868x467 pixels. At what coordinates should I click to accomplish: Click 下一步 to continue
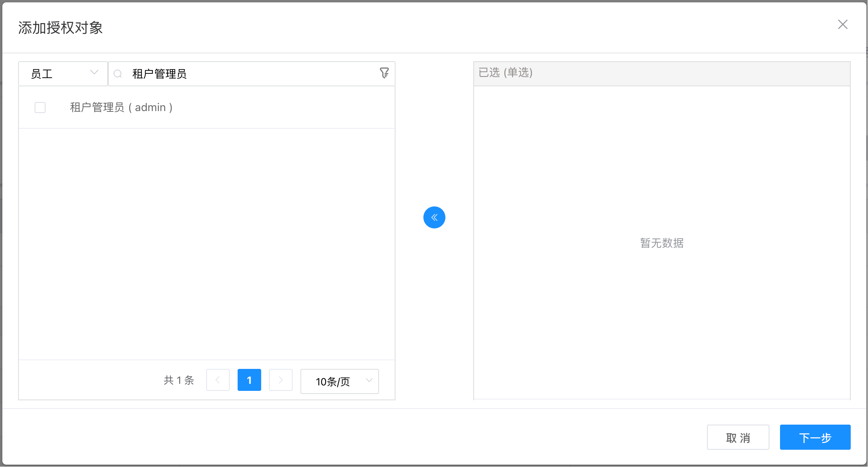(815, 437)
